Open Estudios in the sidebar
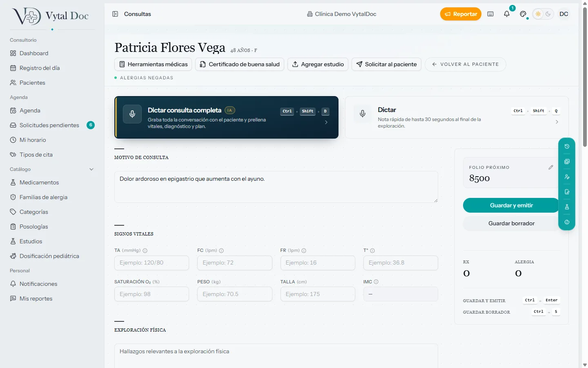 [52, 241]
